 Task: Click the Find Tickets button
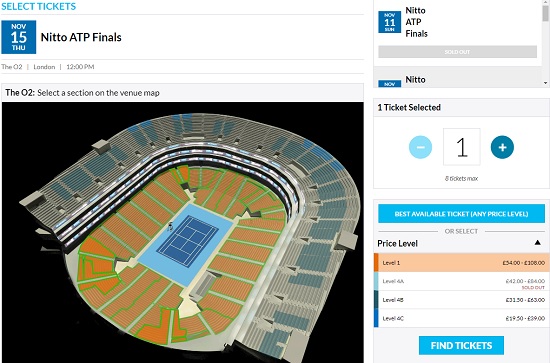pyautogui.click(x=461, y=345)
